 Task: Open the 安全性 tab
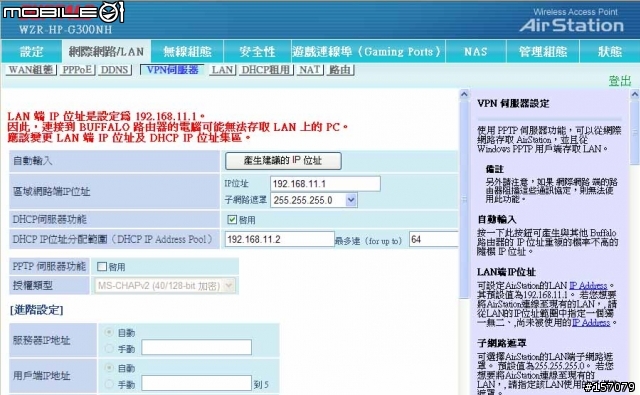click(x=257, y=51)
